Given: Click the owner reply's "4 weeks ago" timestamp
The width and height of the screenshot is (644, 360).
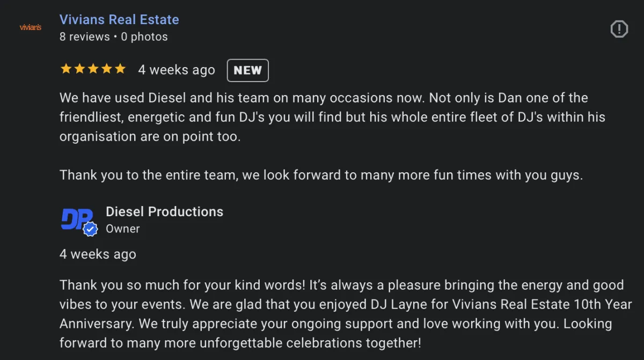Looking at the screenshot, I should [98, 254].
